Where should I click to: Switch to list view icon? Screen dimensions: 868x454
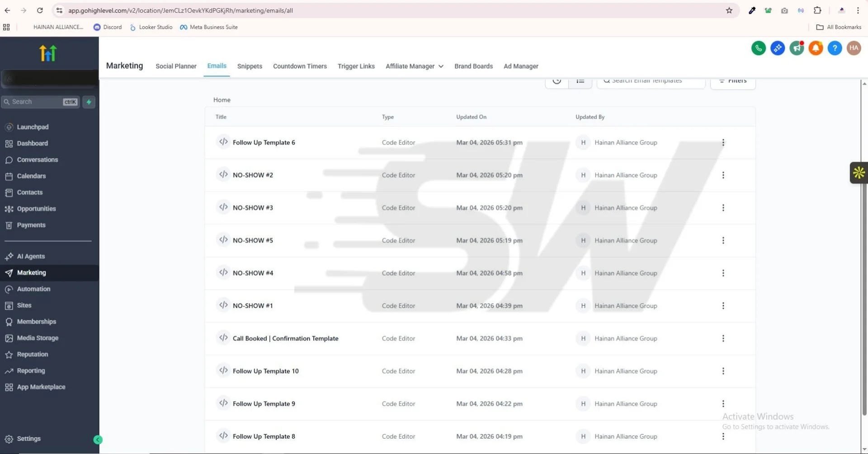pyautogui.click(x=580, y=81)
